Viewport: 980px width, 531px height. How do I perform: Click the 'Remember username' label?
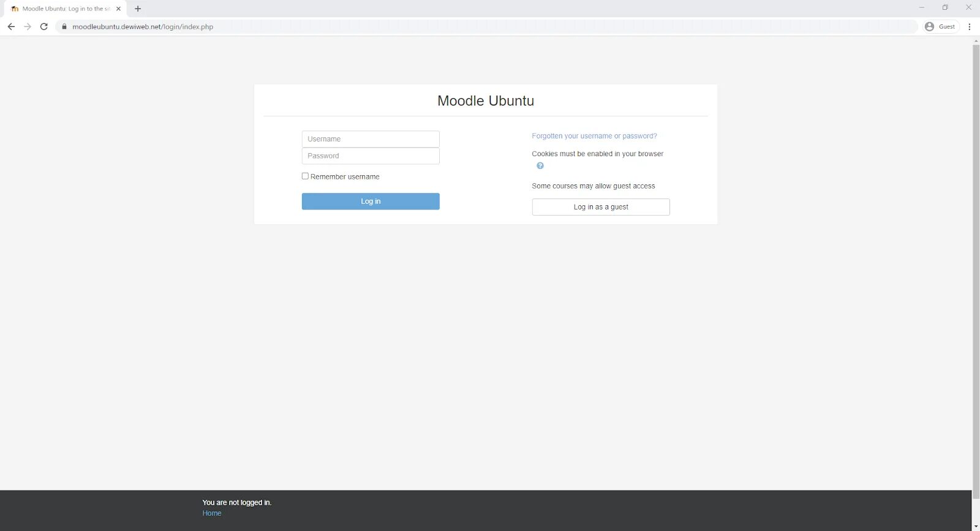(345, 177)
